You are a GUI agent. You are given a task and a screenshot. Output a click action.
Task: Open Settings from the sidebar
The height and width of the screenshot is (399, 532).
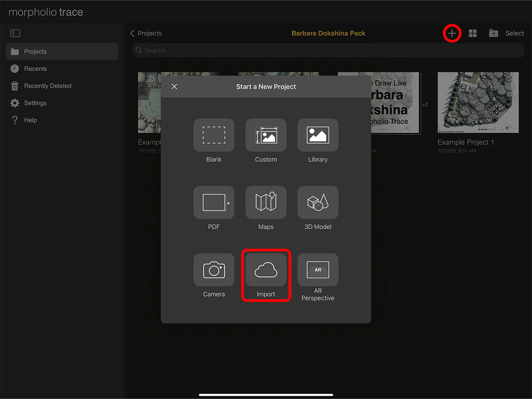[35, 103]
